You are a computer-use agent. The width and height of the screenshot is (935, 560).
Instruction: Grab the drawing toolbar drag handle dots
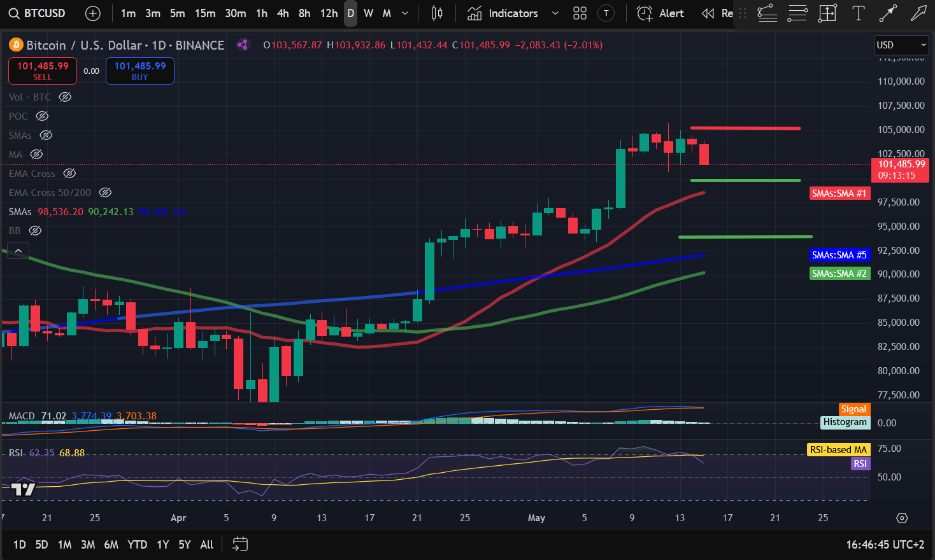point(743,13)
